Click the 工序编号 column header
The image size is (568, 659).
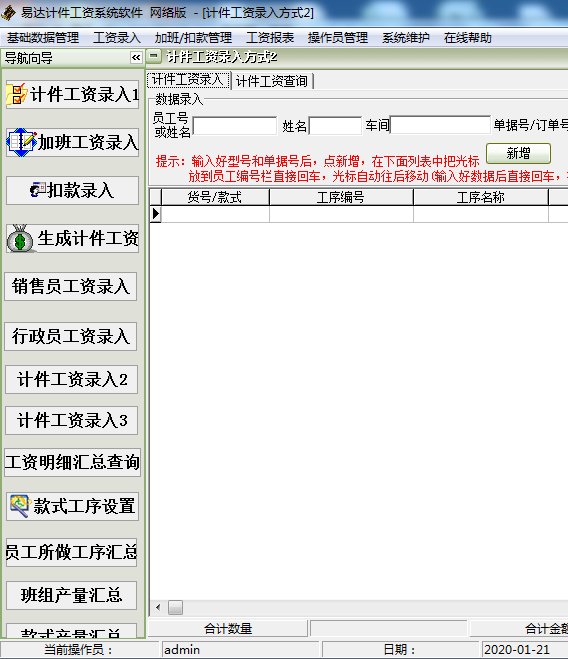341,197
